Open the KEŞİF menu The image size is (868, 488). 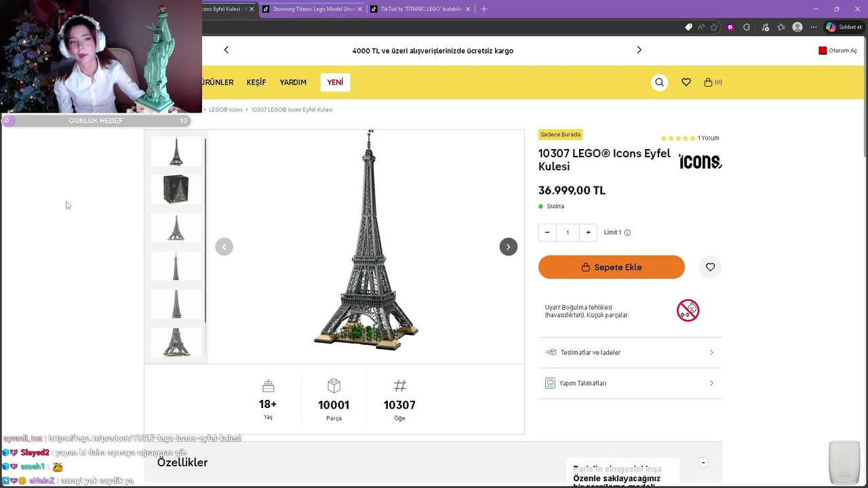256,83
